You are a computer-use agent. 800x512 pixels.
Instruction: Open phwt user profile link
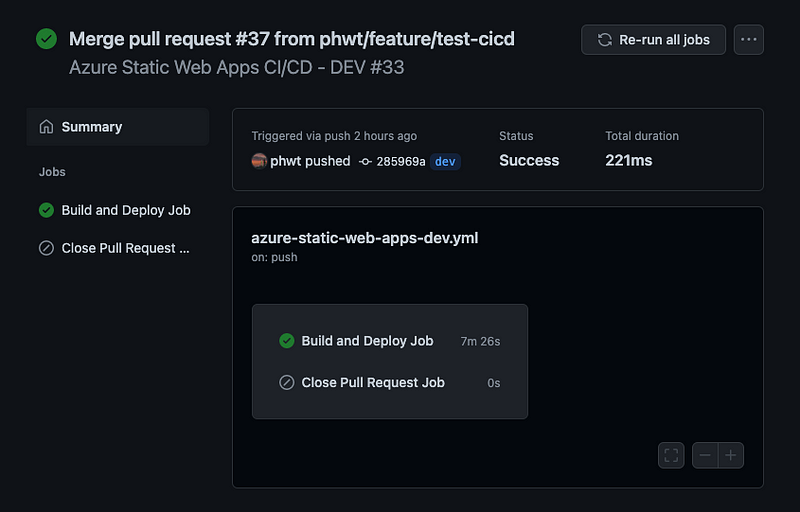click(285, 161)
